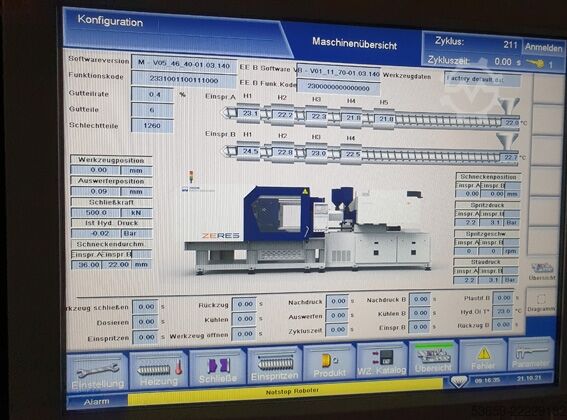Click screw diameter value 22.00
Viewport: 567px width, 420px height.
tap(117, 264)
